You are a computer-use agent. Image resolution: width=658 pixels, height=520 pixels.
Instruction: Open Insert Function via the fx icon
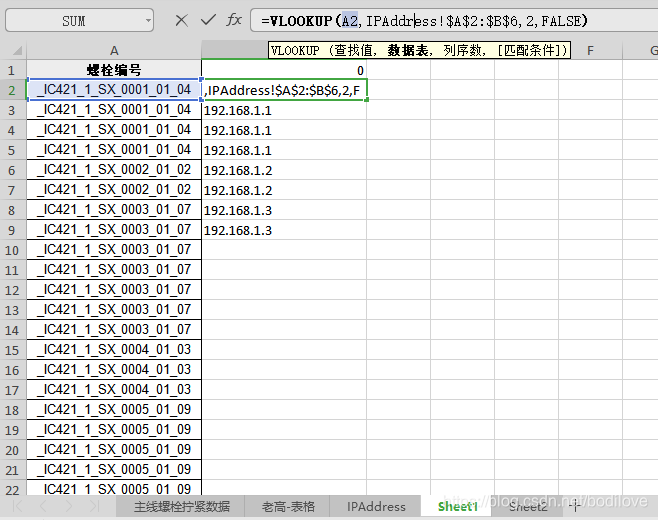pos(234,20)
